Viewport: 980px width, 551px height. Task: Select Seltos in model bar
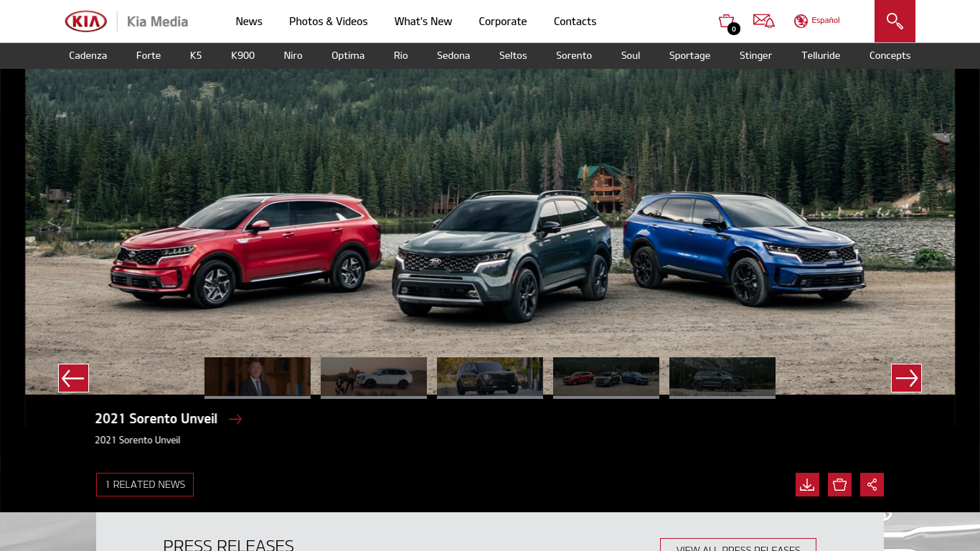(513, 55)
